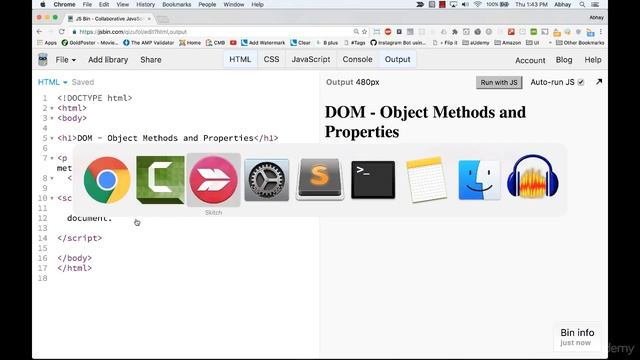Open the Chrome three-dot menu
Screen dimensions: 640x360
tap(601, 31)
